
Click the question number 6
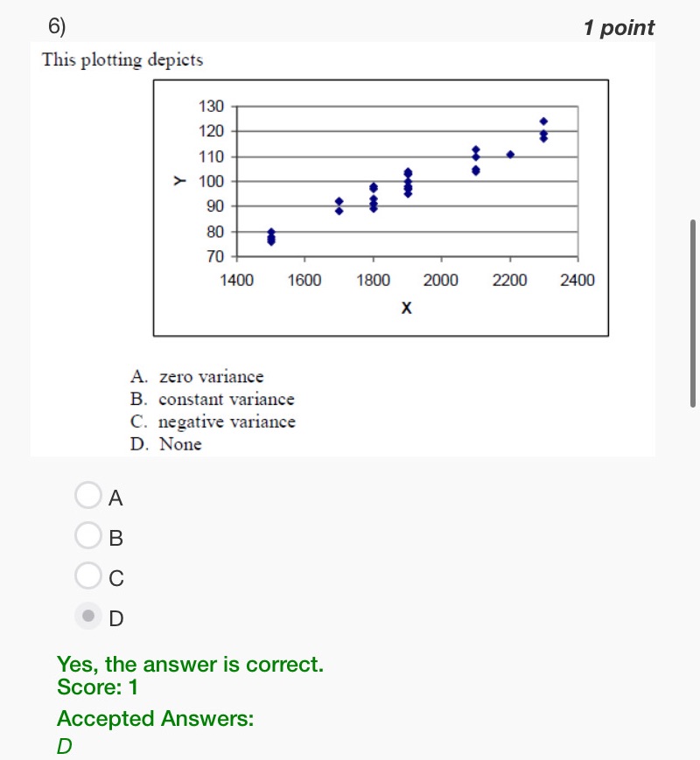54,25
